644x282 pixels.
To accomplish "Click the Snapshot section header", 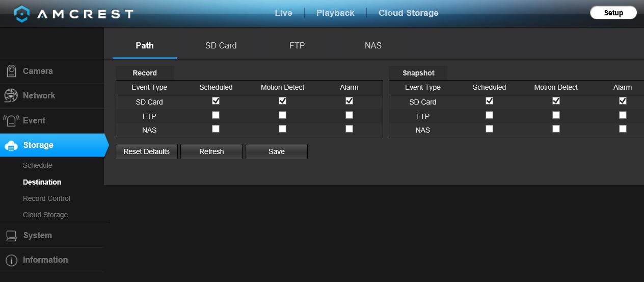I will click(x=418, y=73).
